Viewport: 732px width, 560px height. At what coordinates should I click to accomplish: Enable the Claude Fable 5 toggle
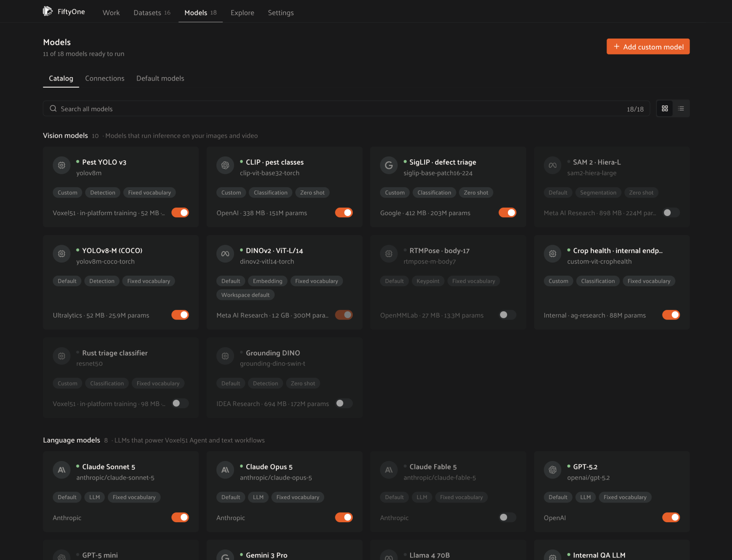508,518
